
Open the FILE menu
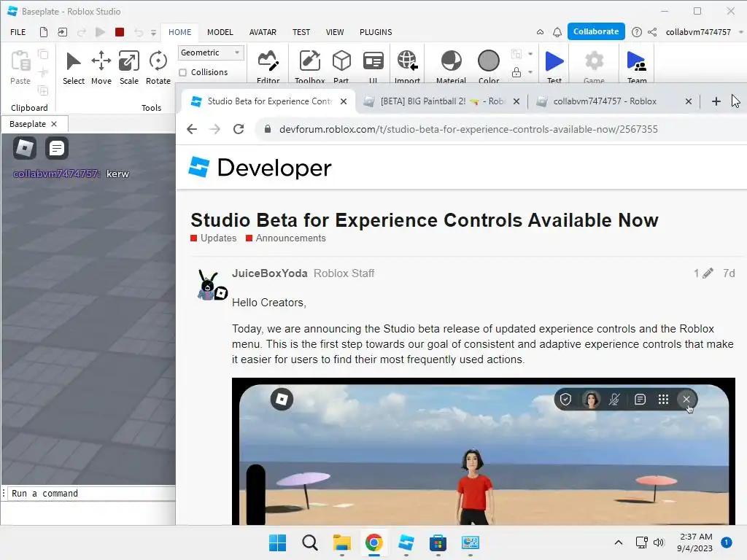pos(18,32)
